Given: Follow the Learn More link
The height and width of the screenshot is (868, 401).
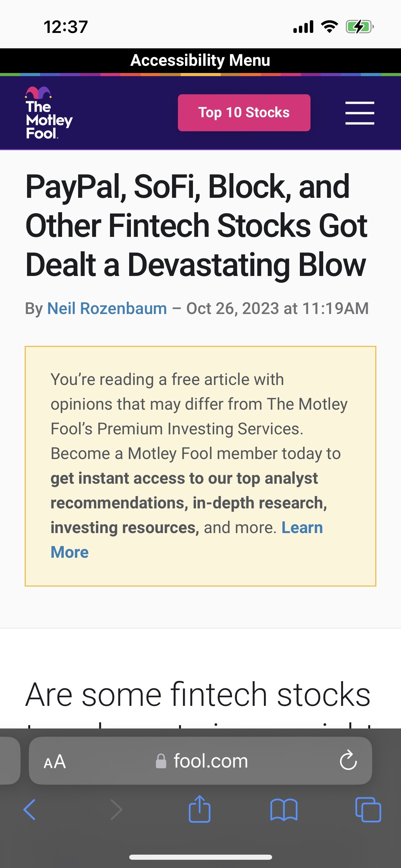Looking at the screenshot, I should pyautogui.click(x=302, y=528).
